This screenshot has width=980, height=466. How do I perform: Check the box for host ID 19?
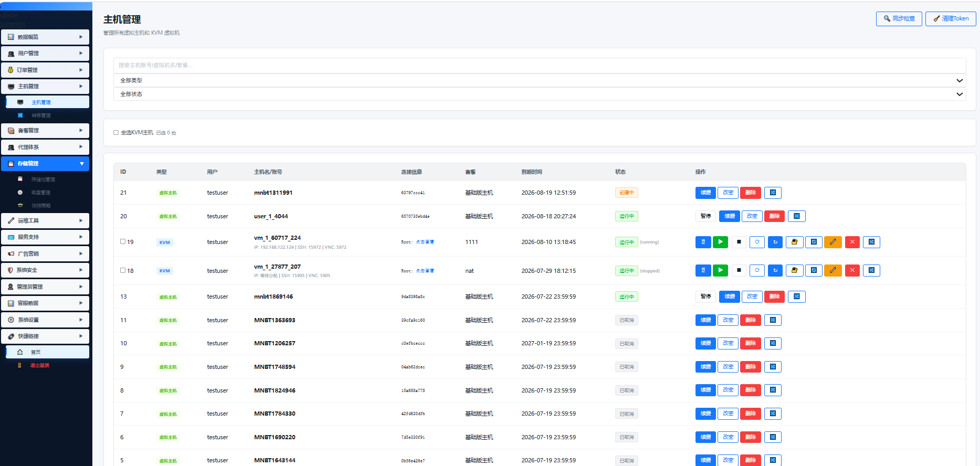[x=123, y=241]
